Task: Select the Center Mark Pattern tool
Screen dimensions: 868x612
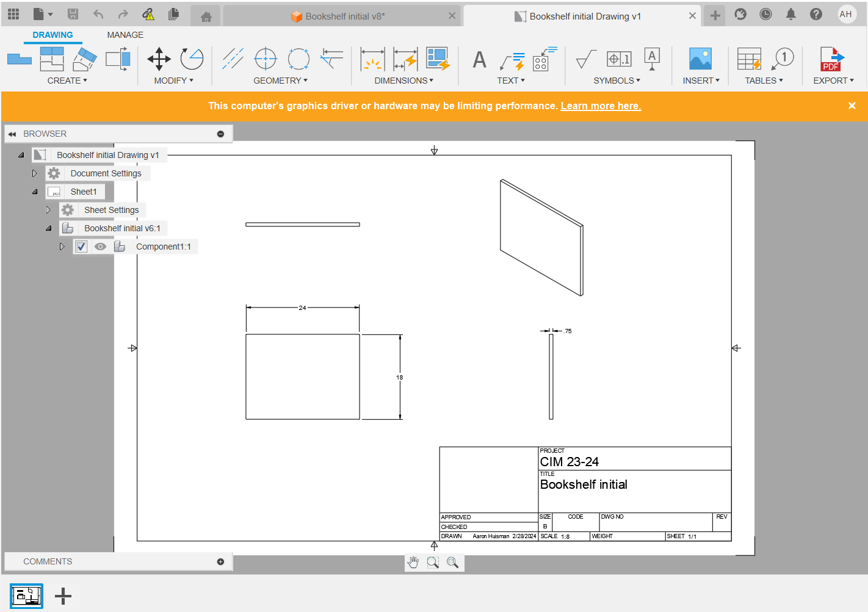Action: (x=298, y=59)
